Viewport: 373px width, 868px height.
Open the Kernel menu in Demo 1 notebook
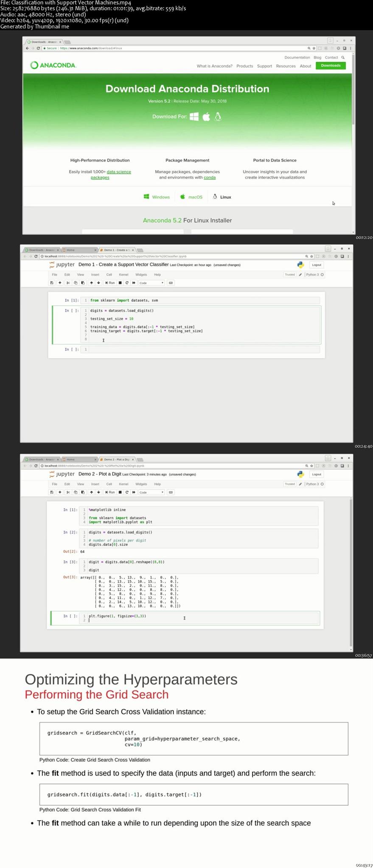pos(123,275)
